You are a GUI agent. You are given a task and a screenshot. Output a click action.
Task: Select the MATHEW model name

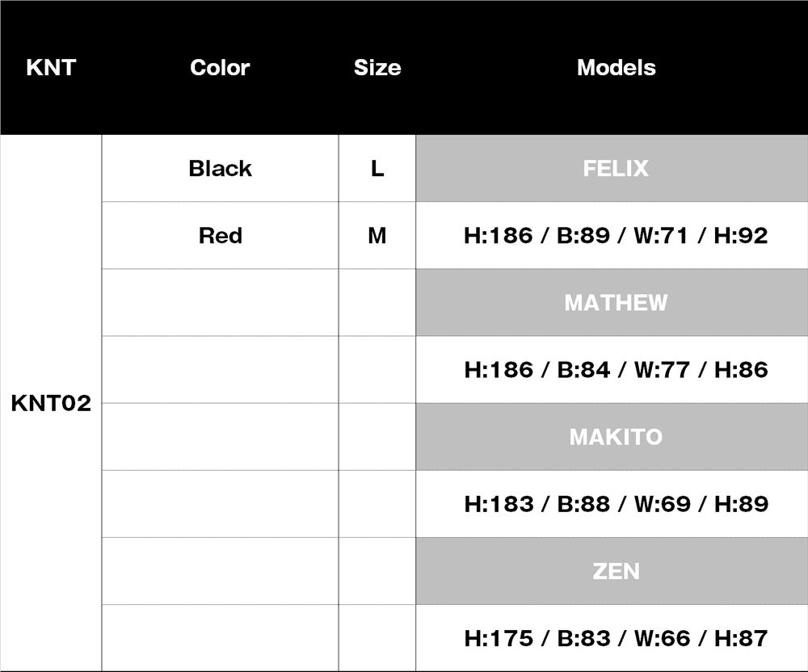click(616, 303)
